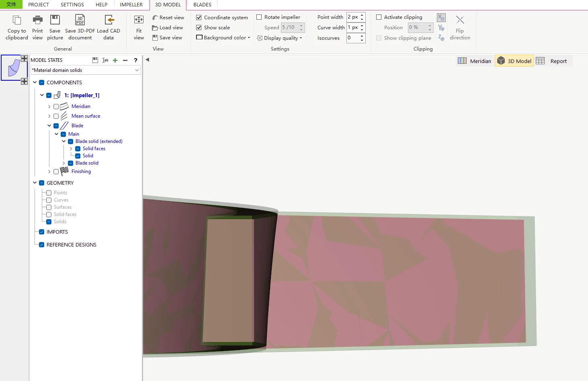Click Save 3D-PDF document icon
588x381 pixels.
click(x=80, y=20)
